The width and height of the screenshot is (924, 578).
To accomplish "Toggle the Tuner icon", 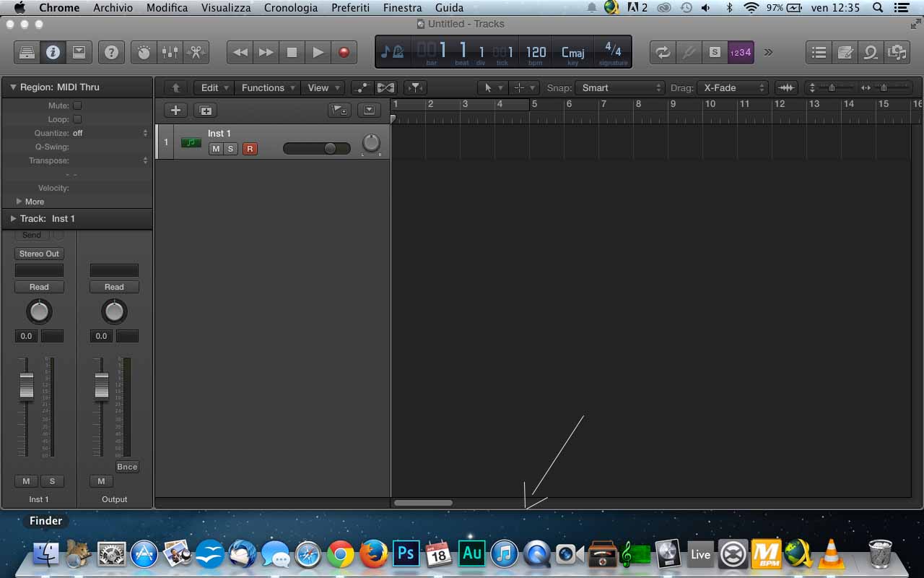I will point(689,52).
